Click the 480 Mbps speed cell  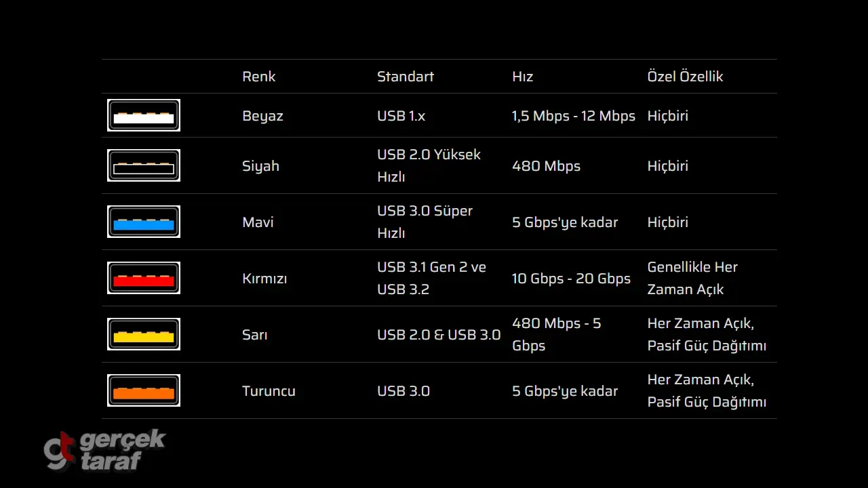coord(546,166)
